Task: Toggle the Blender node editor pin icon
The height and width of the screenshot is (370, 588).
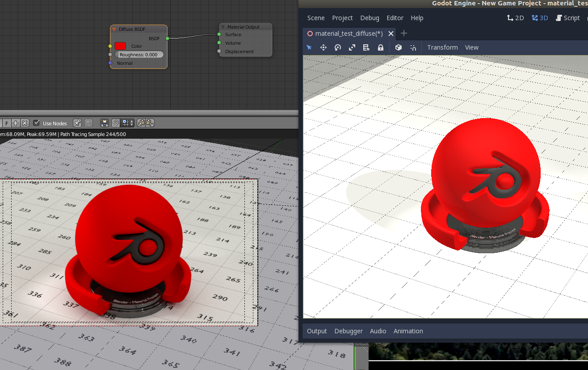Action: pos(77,123)
